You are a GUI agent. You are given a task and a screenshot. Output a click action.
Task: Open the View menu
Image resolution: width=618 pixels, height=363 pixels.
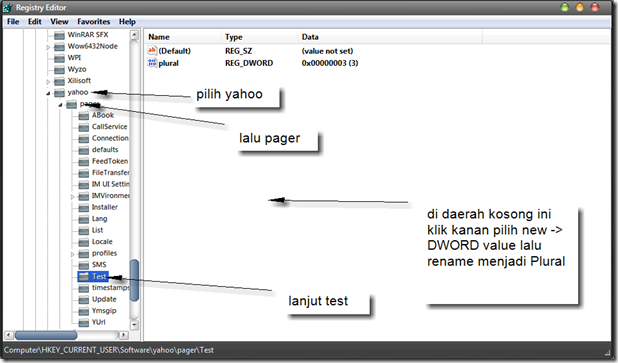[x=59, y=22]
